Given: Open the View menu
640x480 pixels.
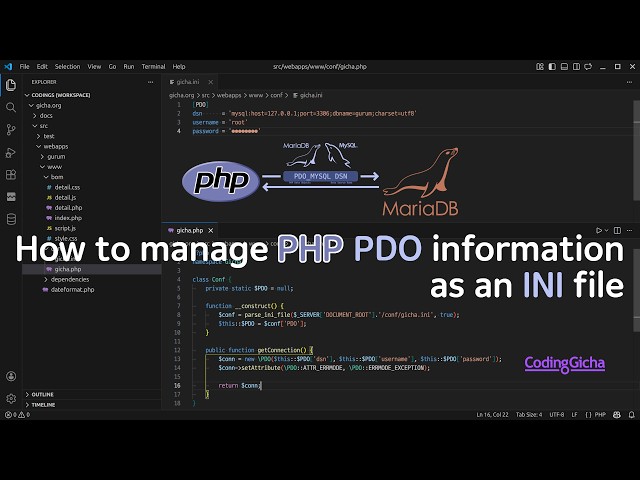Looking at the screenshot, I should pyautogui.click(x=94, y=67).
